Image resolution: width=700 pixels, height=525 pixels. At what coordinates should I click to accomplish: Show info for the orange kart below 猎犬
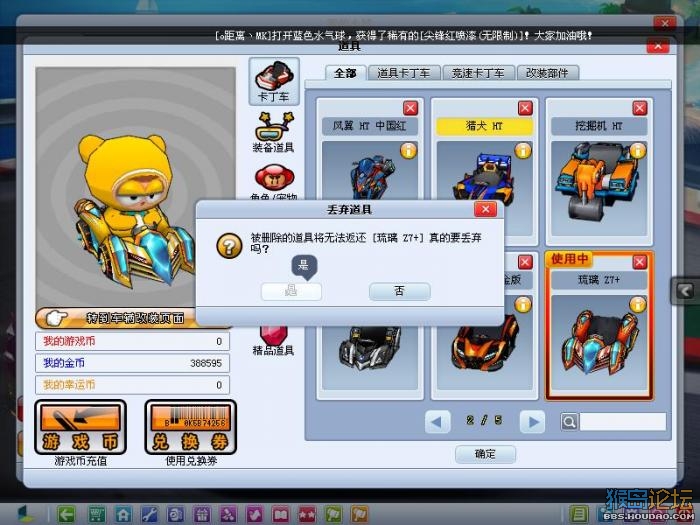[x=523, y=305]
